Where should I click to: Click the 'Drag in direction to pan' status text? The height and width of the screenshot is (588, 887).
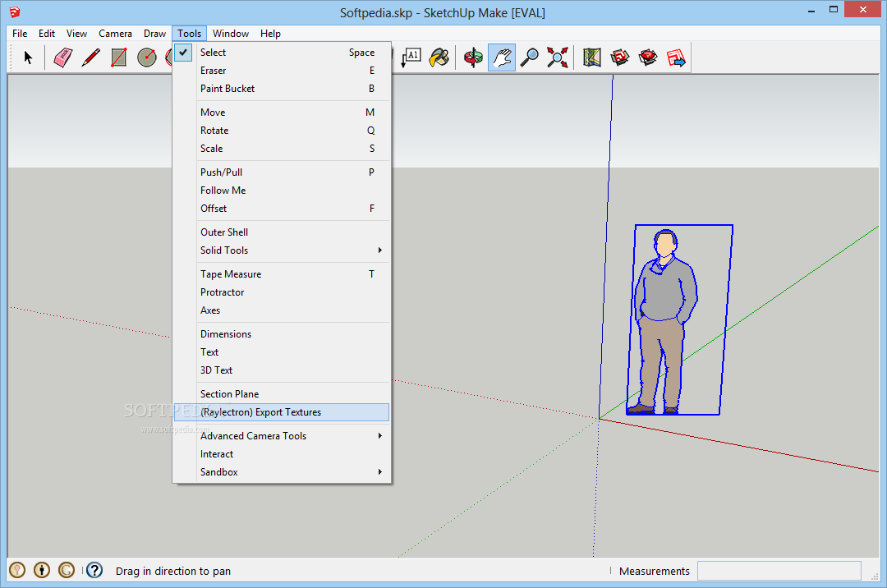[173, 571]
